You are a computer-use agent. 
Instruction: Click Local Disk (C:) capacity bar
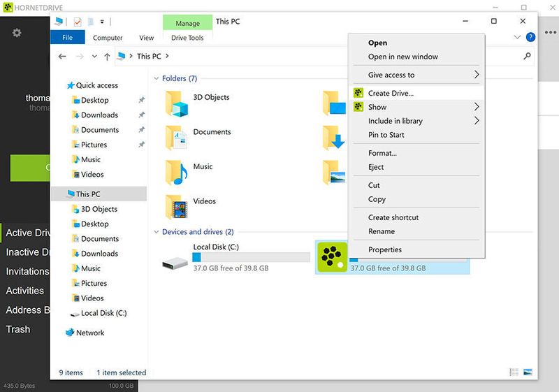click(x=251, y=257)
